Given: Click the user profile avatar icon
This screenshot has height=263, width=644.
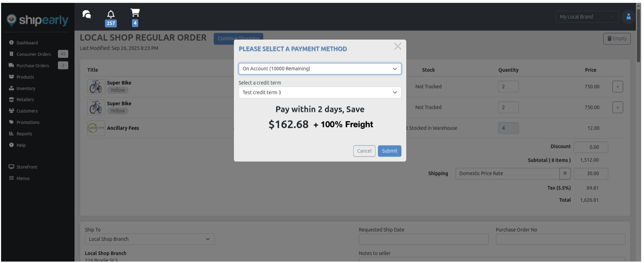Looking at the screenshot, I should point(628,17).
